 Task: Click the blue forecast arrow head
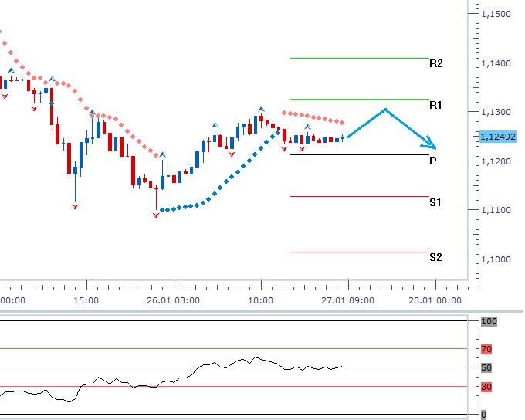pyautogui.click(x=431, y=144)
